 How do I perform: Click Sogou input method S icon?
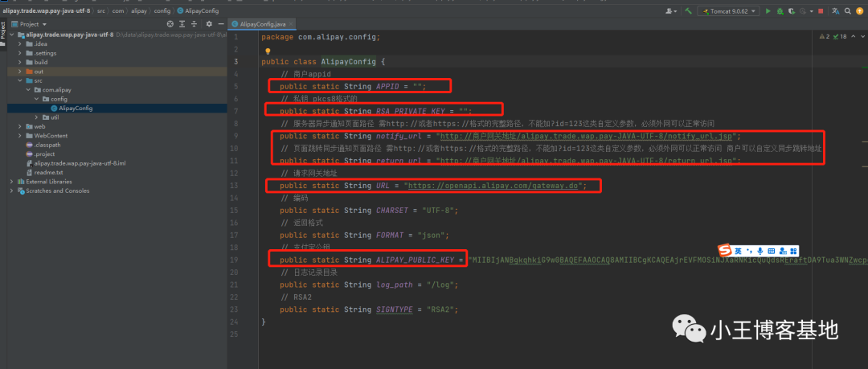click(x=725, y=251)
